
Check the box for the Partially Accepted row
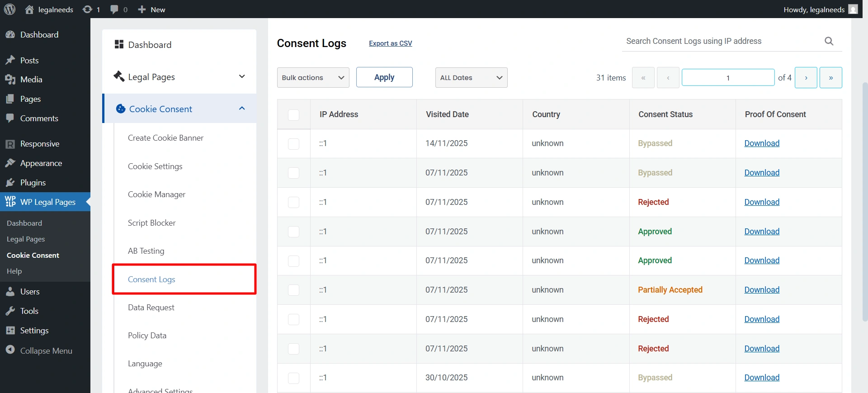[x=294, y=290]
